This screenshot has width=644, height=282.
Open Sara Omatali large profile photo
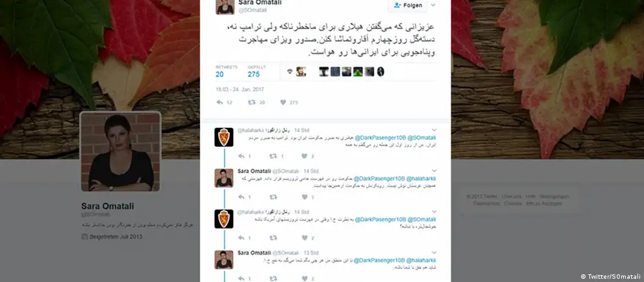pos(120,151)
